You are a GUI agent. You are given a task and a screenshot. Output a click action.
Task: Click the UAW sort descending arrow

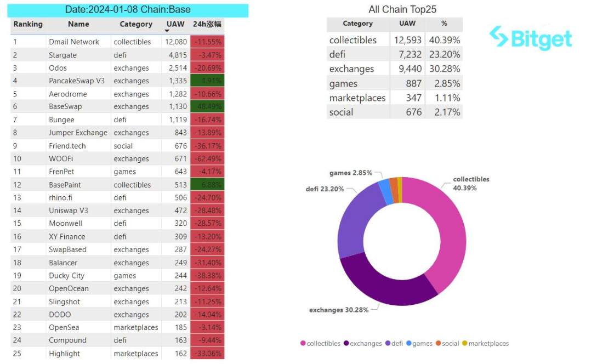pyautogui.click(x=167, y=31)
